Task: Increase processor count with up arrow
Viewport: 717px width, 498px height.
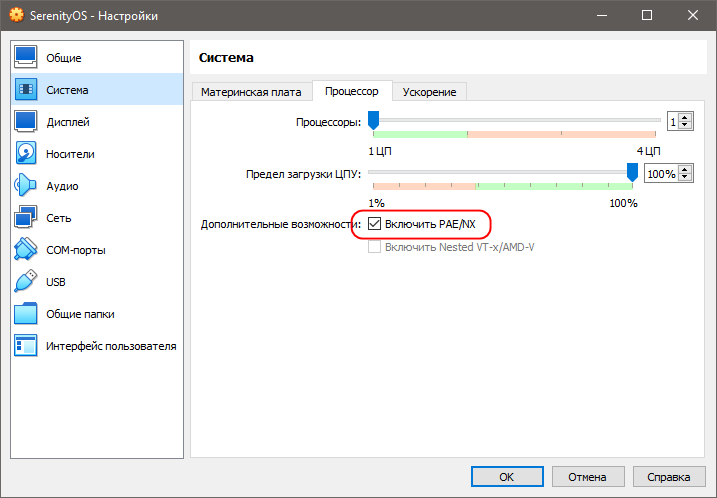Action: tap(685, 118)
